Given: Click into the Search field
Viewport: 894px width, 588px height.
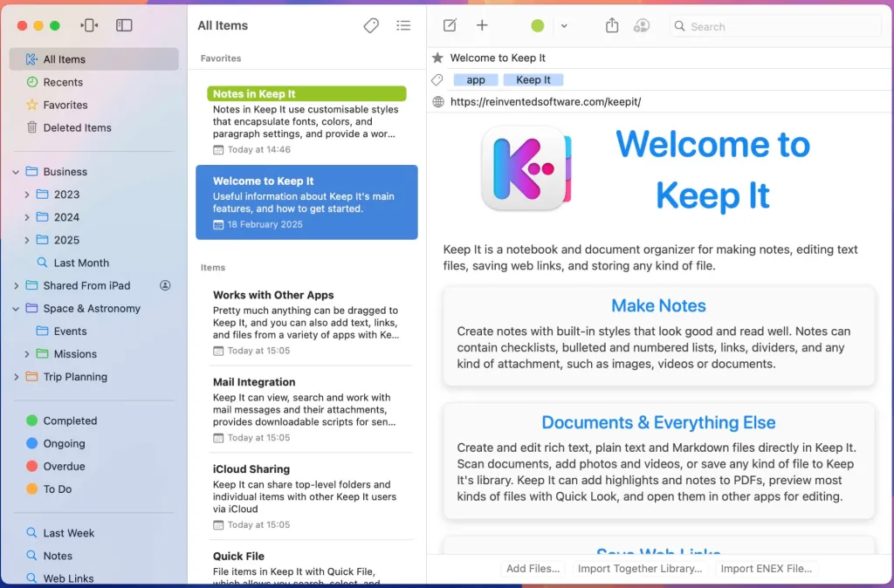Looking at the screenshot, I should click(x=775, y=26).
